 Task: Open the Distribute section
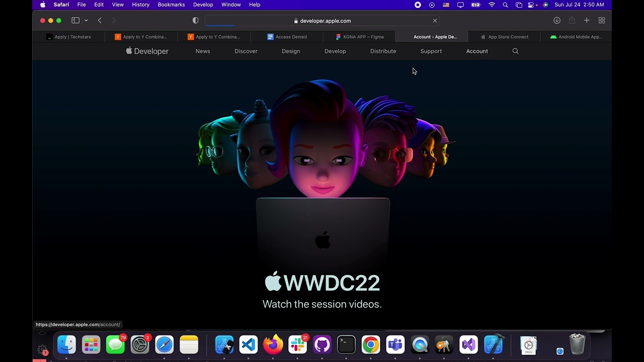[383, 51]
